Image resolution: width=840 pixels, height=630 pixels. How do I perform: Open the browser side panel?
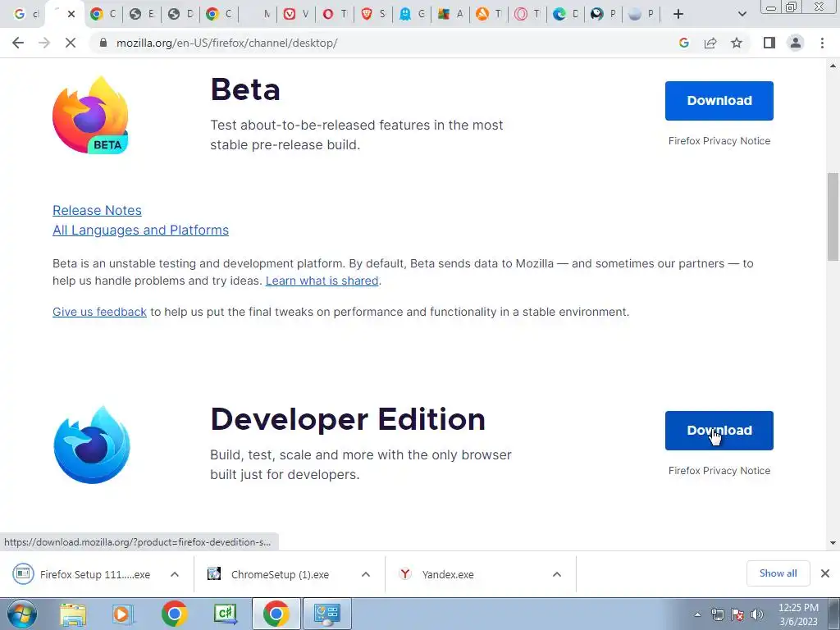[769, 43]
